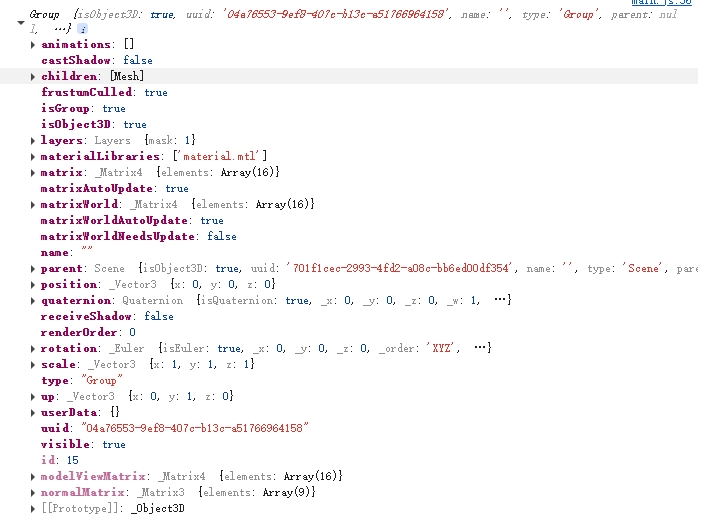Expand the parent Scene object
This screenshot has height=527, width=713.
point(34,269)
